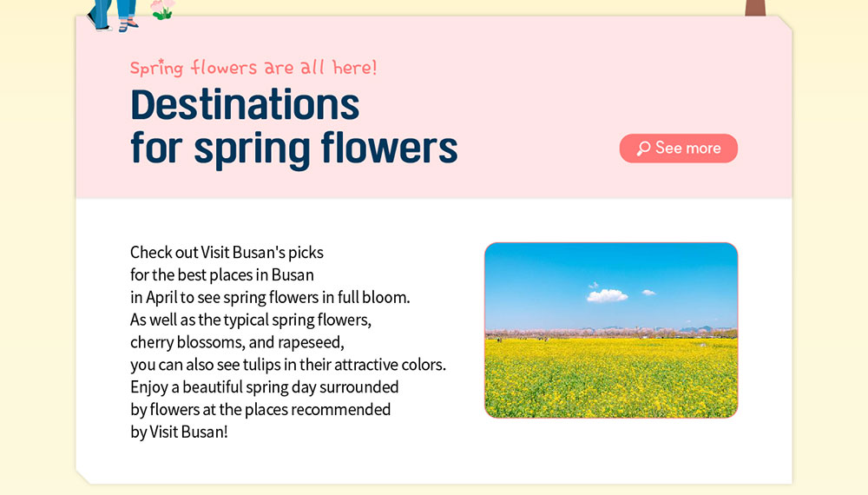Click the large white cloud in photo
The height and width of the screenshot is (495, 868).
tap(607, 295)
